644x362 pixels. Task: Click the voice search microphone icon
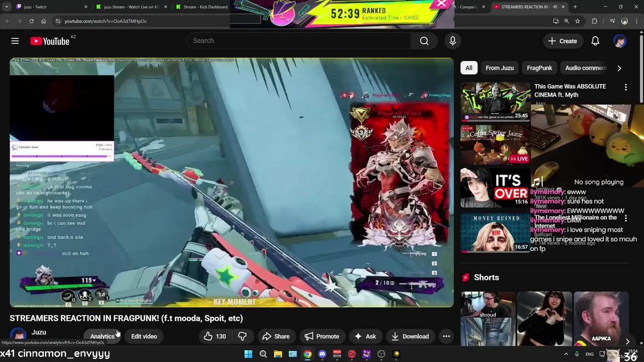pos(452,41)
